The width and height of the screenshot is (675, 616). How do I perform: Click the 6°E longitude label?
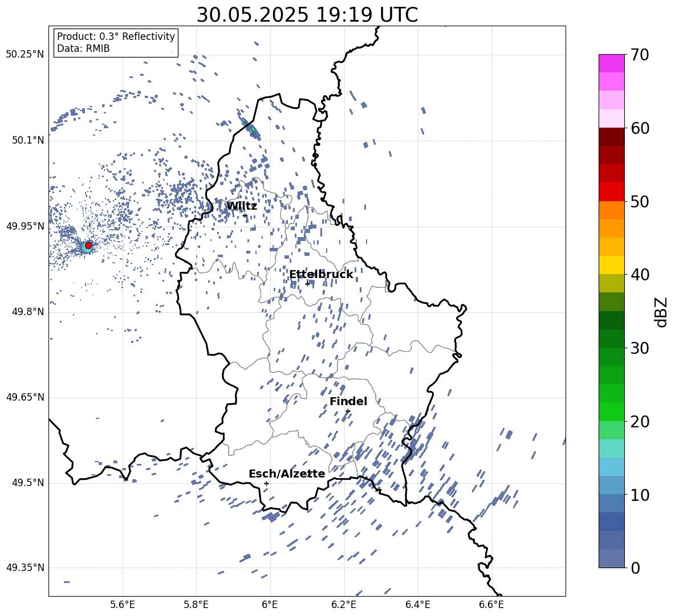coord(270,605)
